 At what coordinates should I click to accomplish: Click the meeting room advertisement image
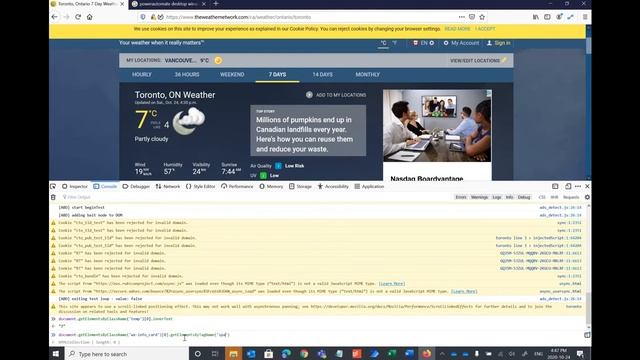pyautogui.click(x=437, y=126)
